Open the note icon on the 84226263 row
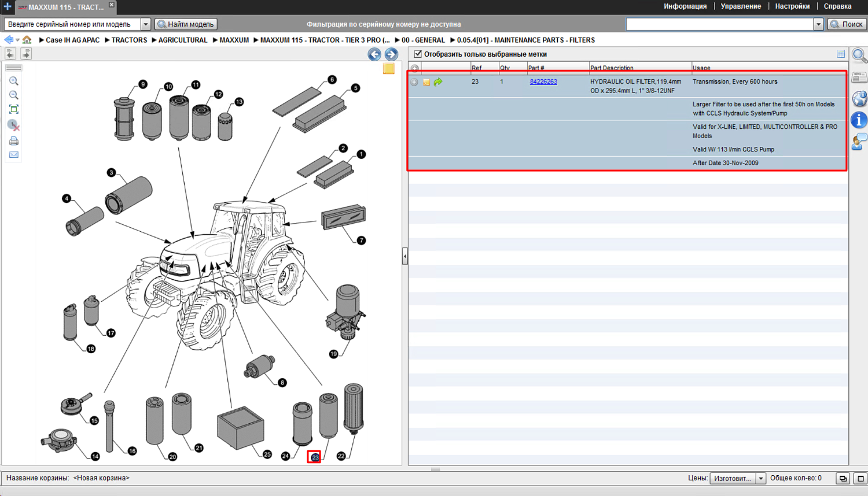 pyautogui.click(x=426, y=82)
